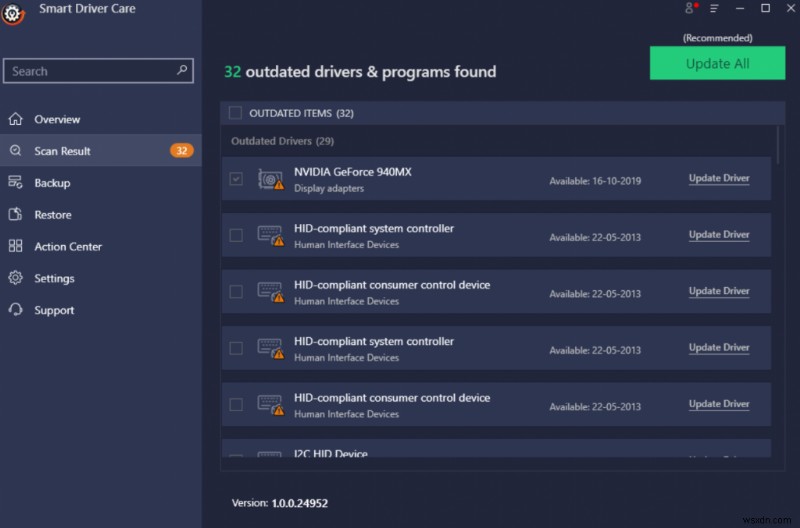Check the second HID-compliant consumer control device checkbox
This screenshot has height=528, width=800.
click(x=236, y=405)
